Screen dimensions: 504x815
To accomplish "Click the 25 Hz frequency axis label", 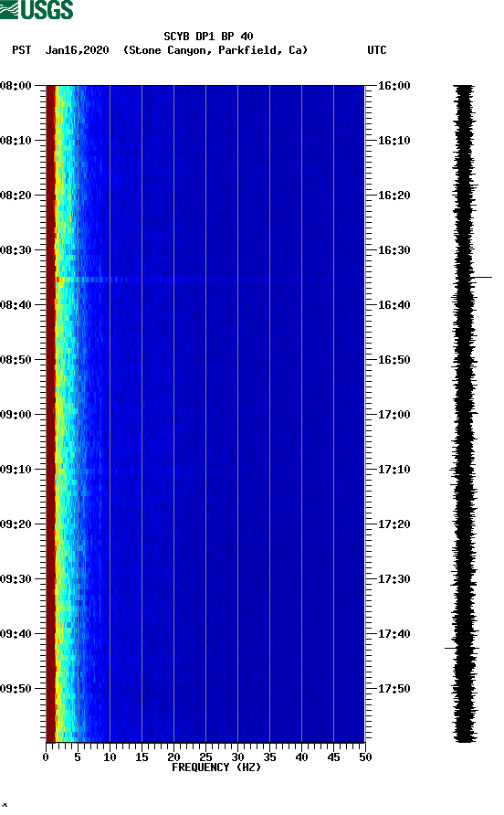I will tap(205, 757).
